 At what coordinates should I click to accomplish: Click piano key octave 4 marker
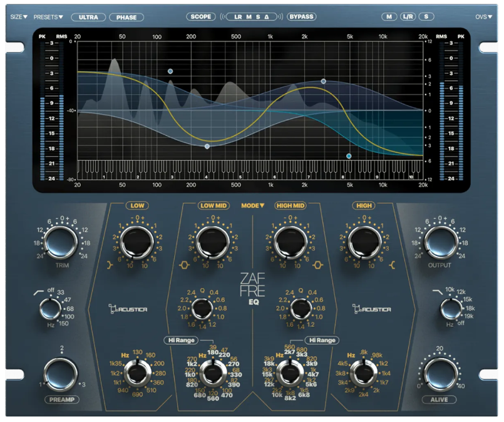pos(206,177)
